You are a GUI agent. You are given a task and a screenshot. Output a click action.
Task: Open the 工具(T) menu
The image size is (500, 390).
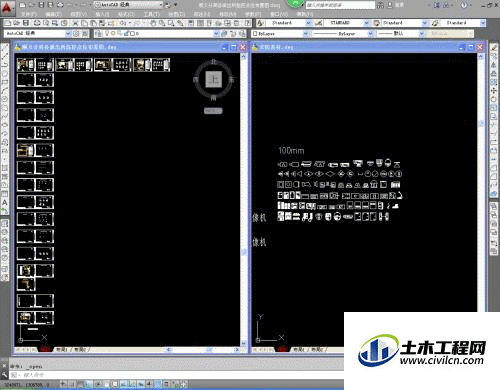[152, 14]
